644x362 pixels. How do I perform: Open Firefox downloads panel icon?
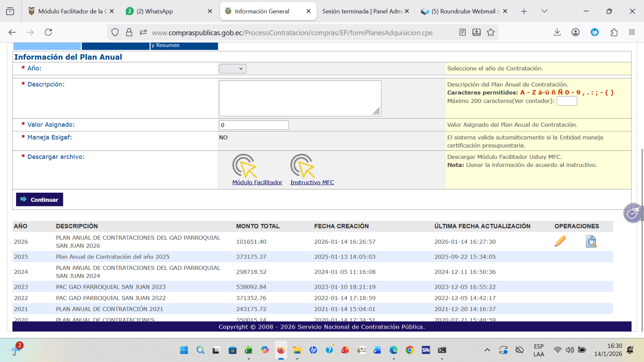click(557, 32)
